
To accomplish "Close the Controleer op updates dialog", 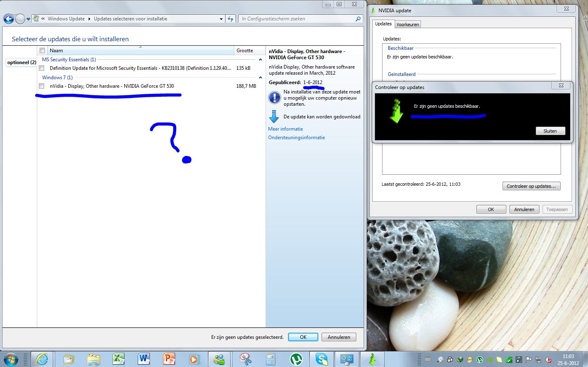I will pyautogui.click(x=561, y=85).
